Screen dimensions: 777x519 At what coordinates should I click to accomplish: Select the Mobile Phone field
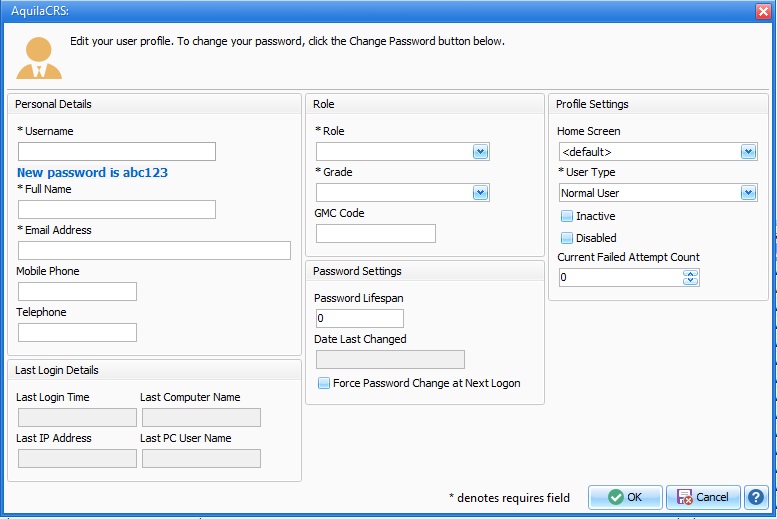click(77, 292)
